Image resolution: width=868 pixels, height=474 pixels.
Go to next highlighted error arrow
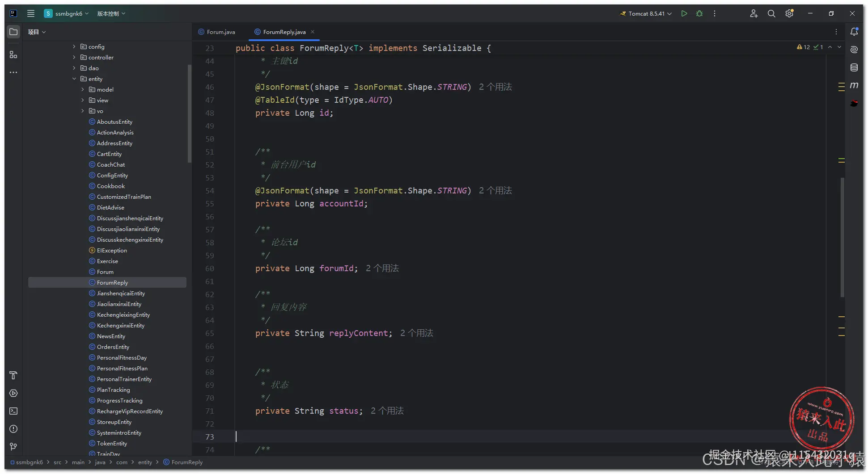pyautogui.click(x=839, y=47)
